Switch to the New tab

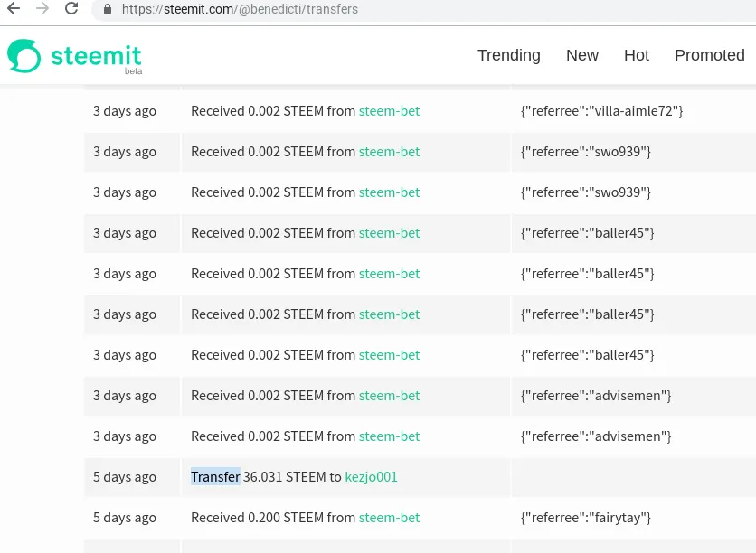pos(581,55)
